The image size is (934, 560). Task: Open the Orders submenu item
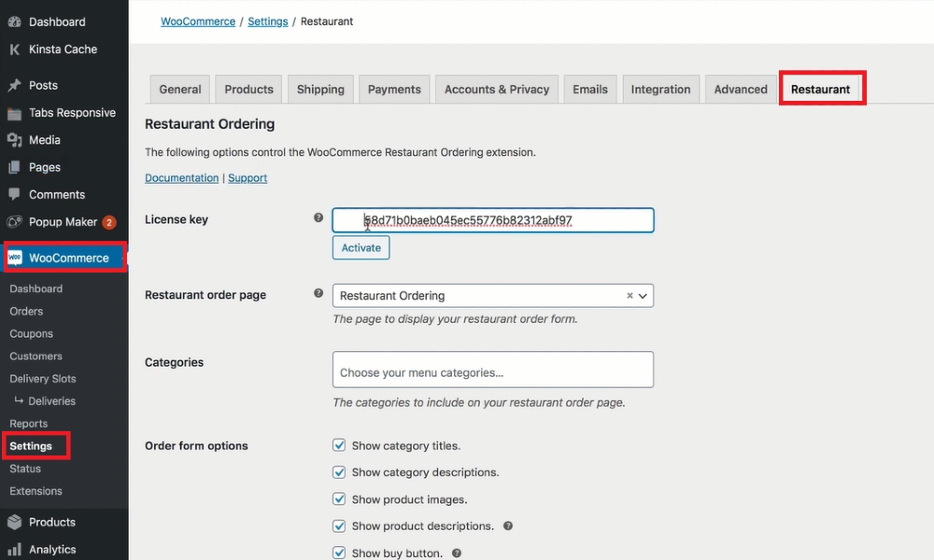click(x=26, y=311)
